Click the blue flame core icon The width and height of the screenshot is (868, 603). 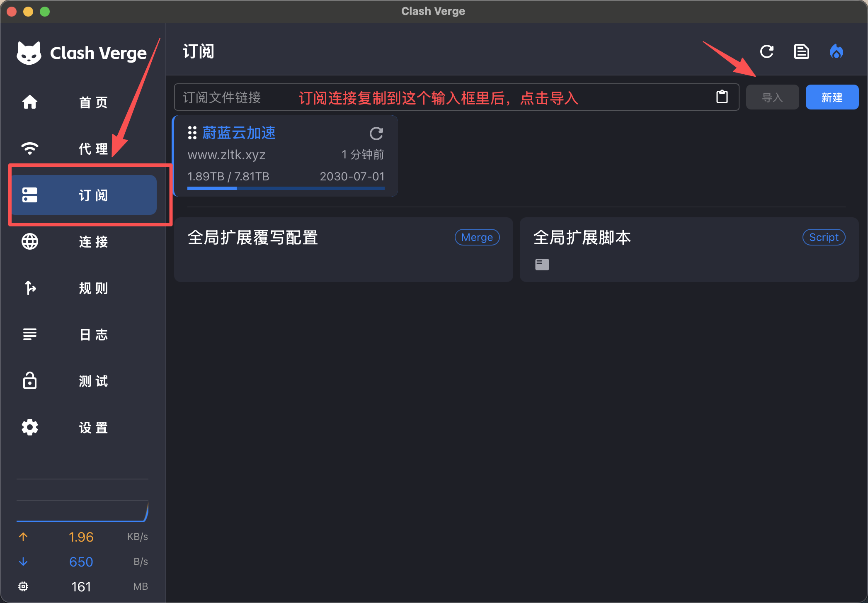pos(836,51)
